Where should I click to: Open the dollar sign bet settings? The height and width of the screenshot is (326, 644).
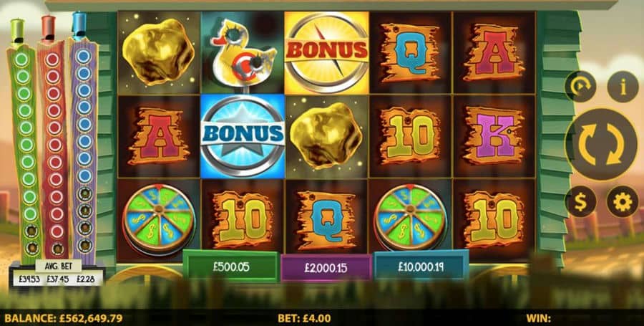[580, 201]
